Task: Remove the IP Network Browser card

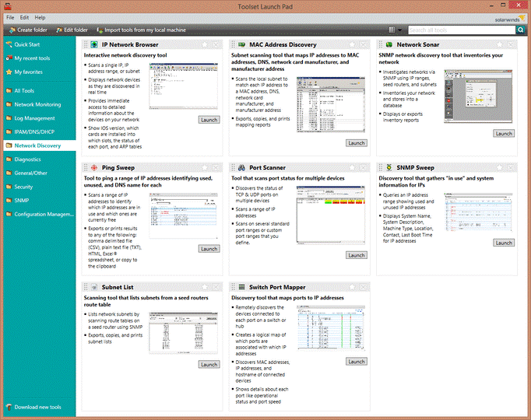Action: [216, 44]
